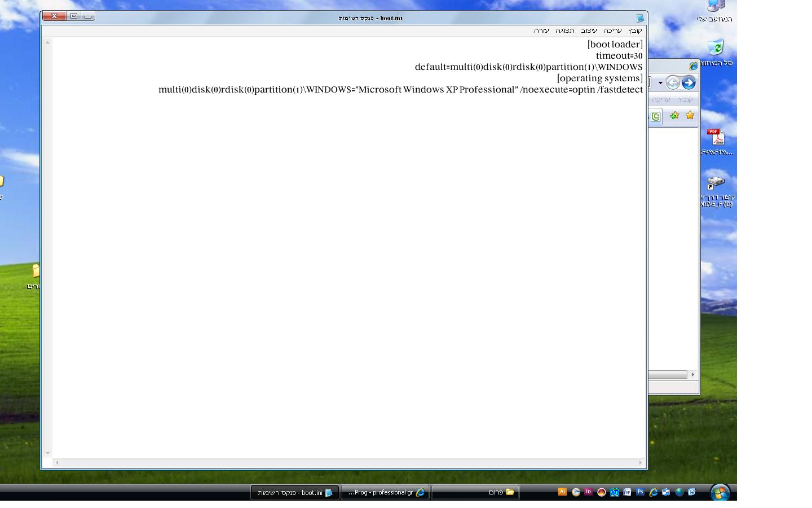
Task: Launch Adobe Illustrator from the quick launch
Action: coord(562,492)
